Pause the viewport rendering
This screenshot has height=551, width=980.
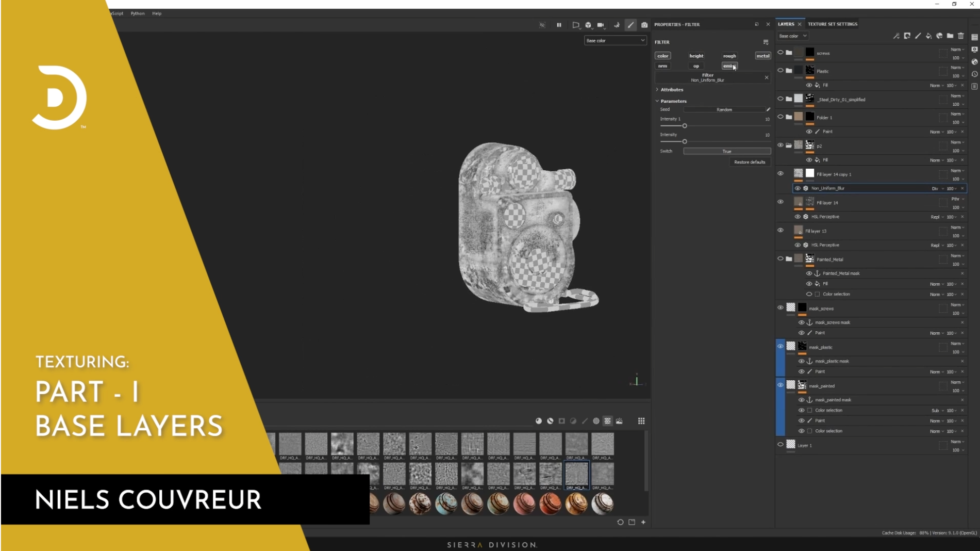coord(559,25)
